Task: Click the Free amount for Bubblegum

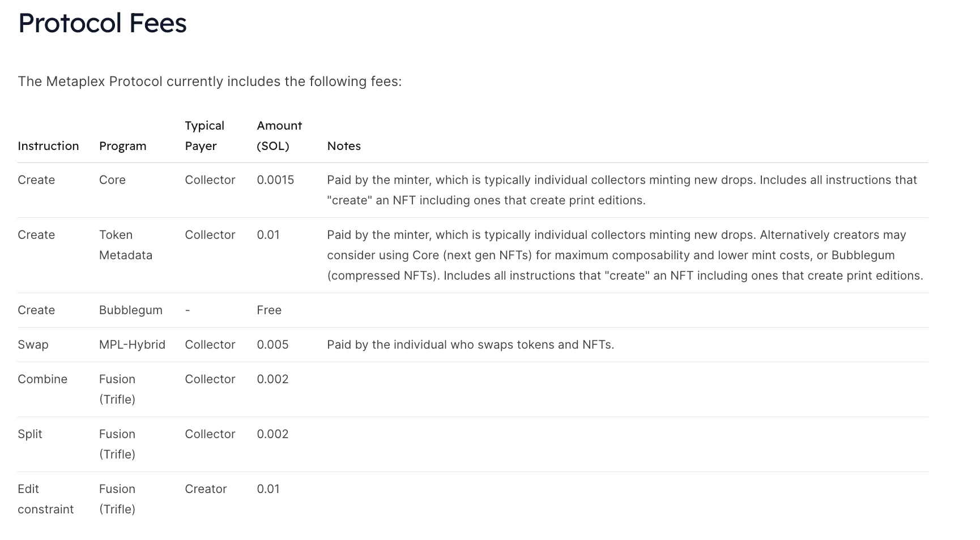Action: pos(269,310)
